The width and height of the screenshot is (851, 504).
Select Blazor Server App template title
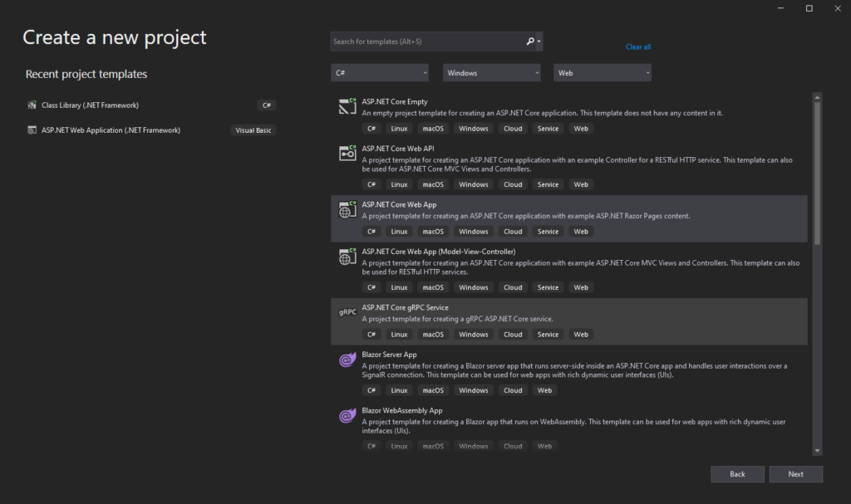(x=389, y=355)
